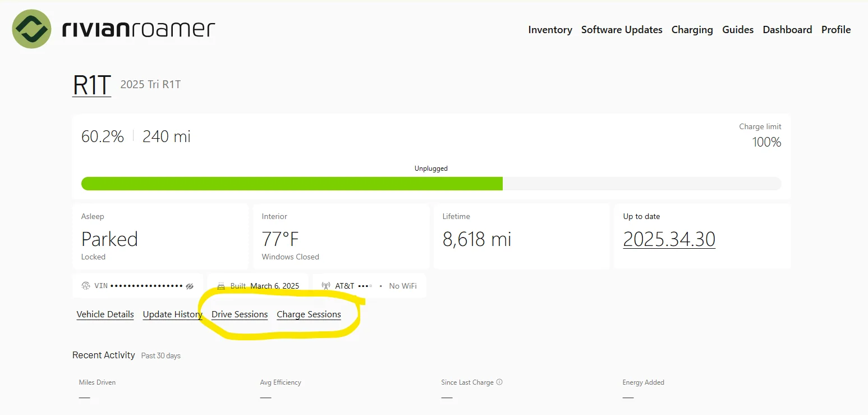Image resolution: width=868 pixels, height=415 pixels.
Task: Select the Unplugged status label
Action: pos(431,168)
